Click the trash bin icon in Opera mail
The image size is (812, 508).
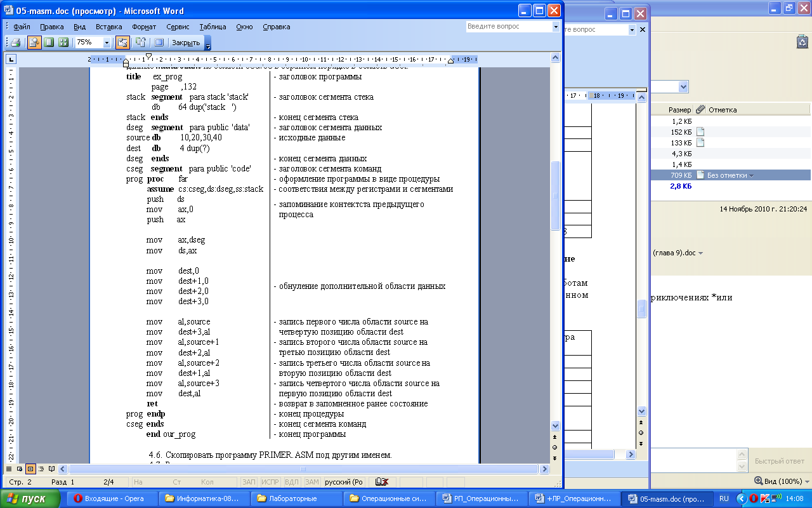802,42
